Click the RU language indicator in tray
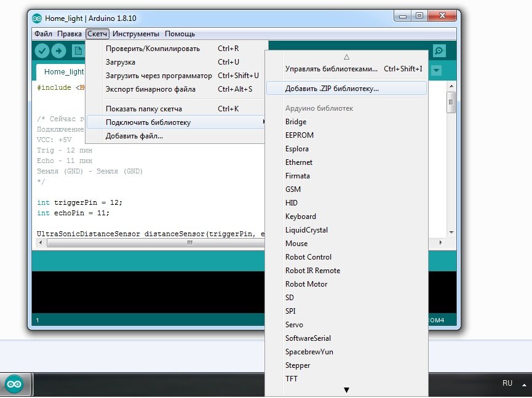Screen dimensions: 532x398 click(x=507, y=383)
